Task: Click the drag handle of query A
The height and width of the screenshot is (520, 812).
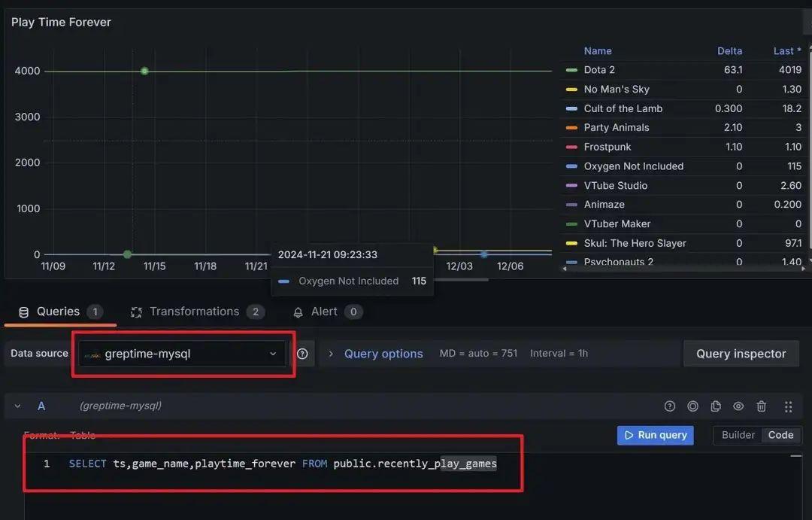Action: 788,406
